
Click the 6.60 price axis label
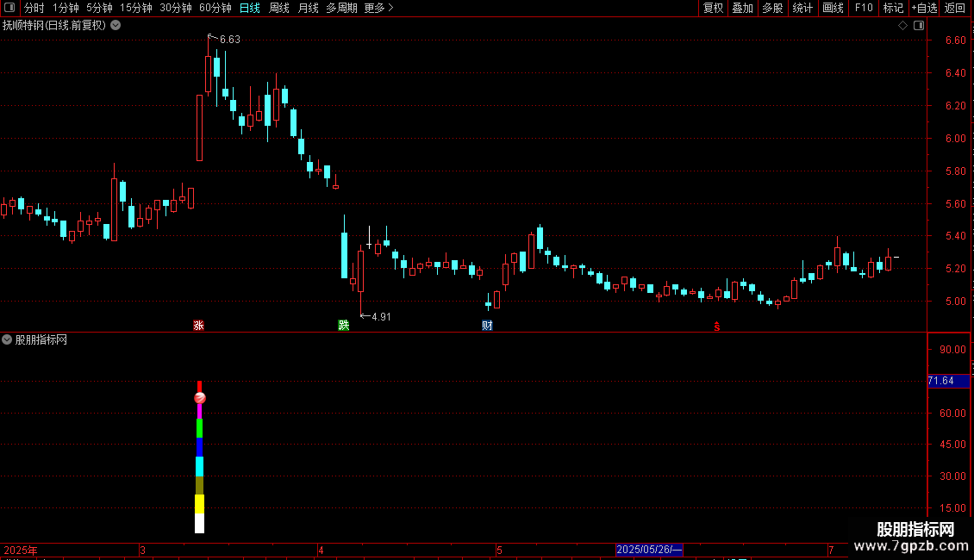pyautogui.click(x=955, y=40)
